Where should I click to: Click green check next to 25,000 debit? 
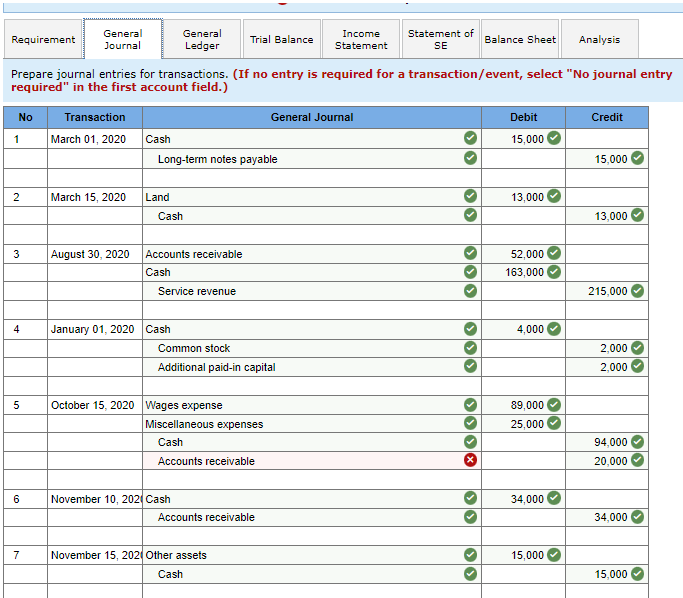tap(554, 423)
